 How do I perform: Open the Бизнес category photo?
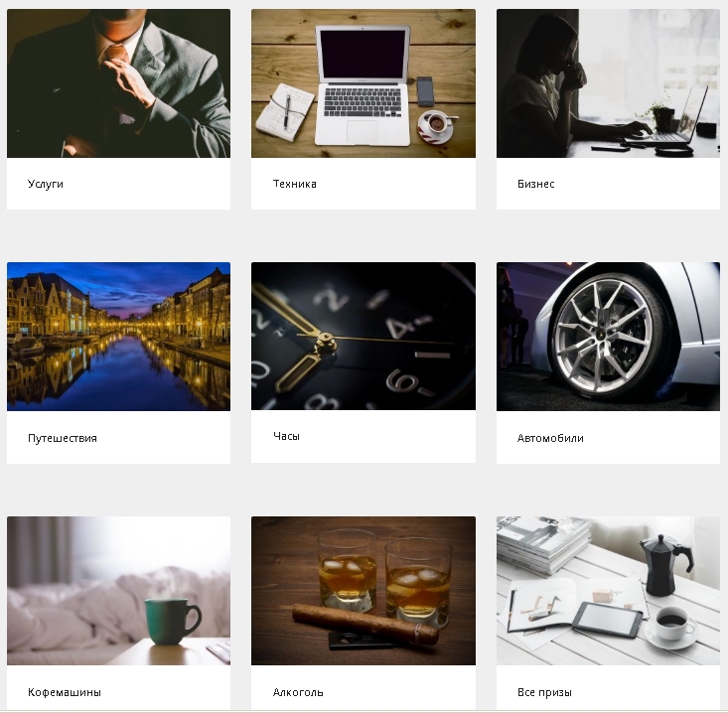[608, 83]
